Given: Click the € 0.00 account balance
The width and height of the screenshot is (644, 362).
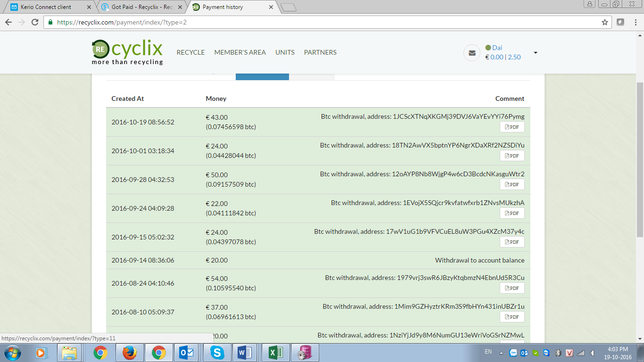Looking at the screenshot, I should 494,57.
